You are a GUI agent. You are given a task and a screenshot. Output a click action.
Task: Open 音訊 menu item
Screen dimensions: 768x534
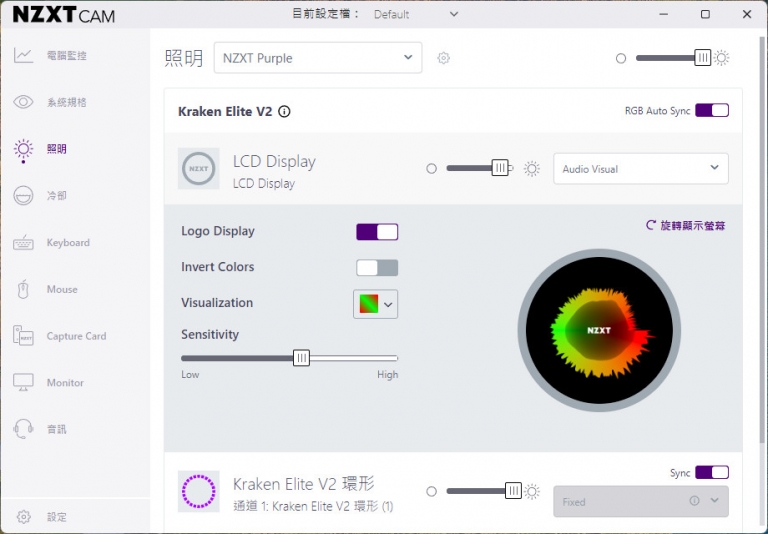[x=56, y=429]
